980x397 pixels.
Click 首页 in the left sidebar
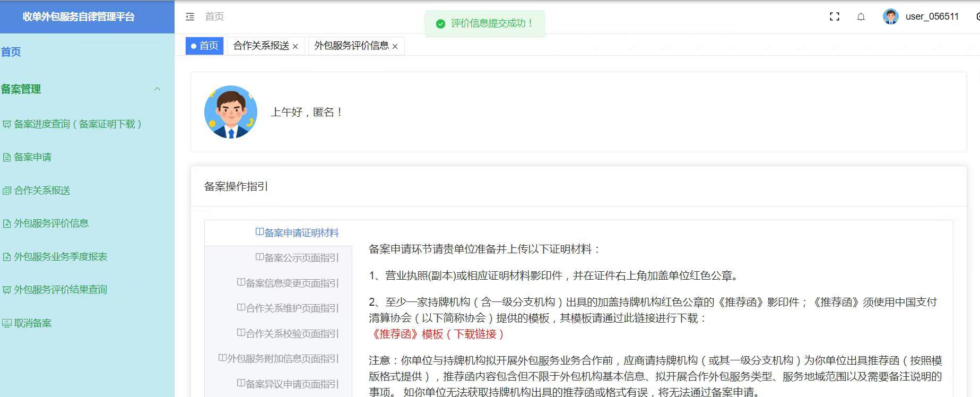tap(11, 52)
